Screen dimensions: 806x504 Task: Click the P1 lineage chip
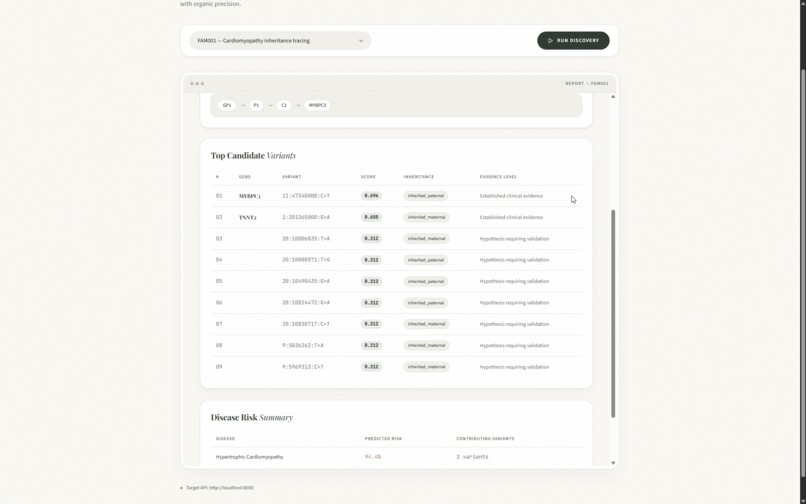256,105
